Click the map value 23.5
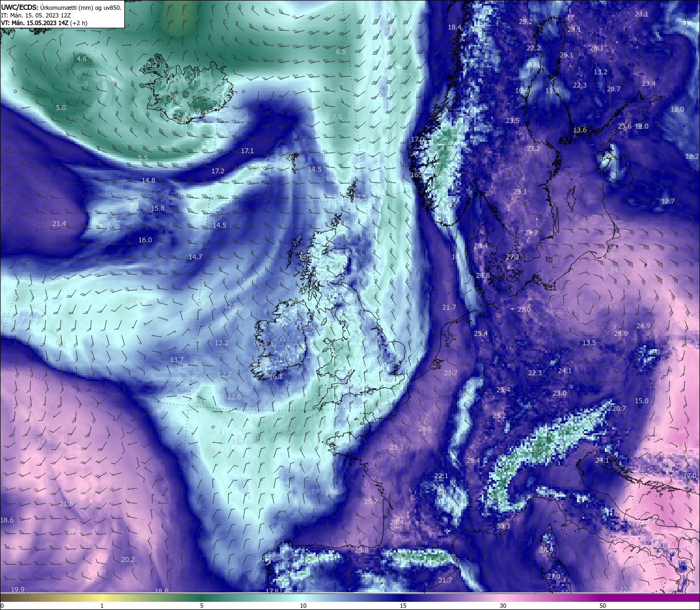This screenshot has height=610, width=700. click(512, 121)
